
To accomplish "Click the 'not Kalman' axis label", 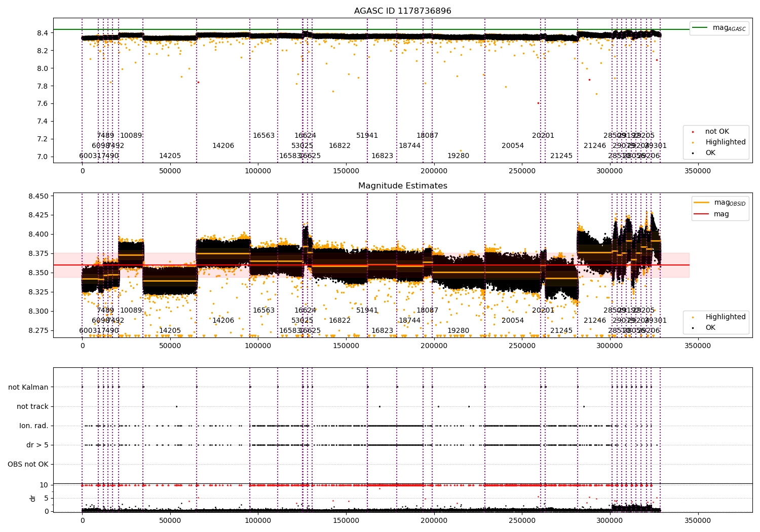I will tap(28, 387).
